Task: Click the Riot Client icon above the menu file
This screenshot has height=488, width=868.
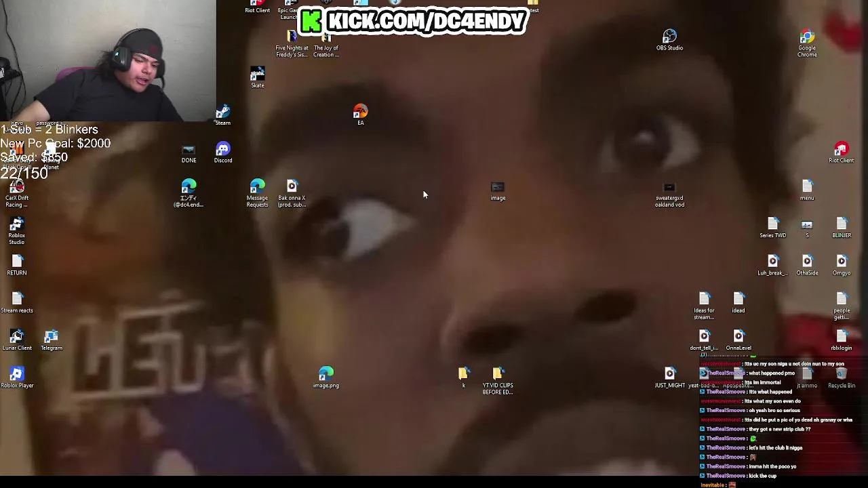Action: point(842,152)
